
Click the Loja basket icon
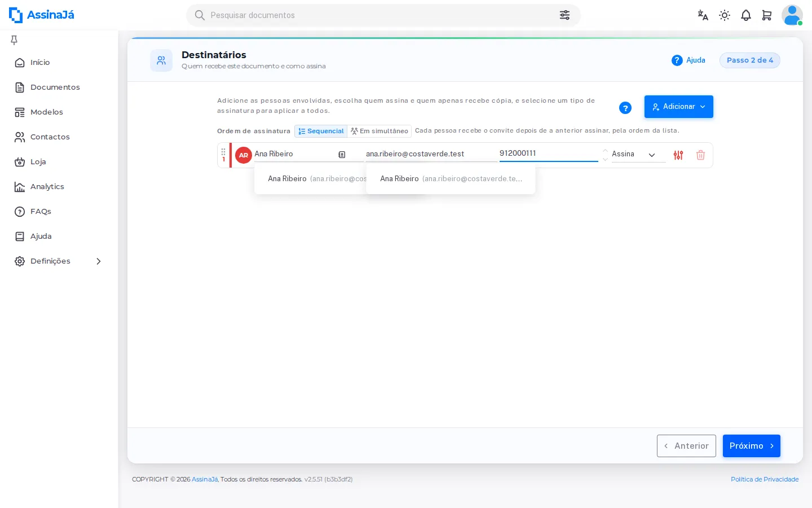20,162
